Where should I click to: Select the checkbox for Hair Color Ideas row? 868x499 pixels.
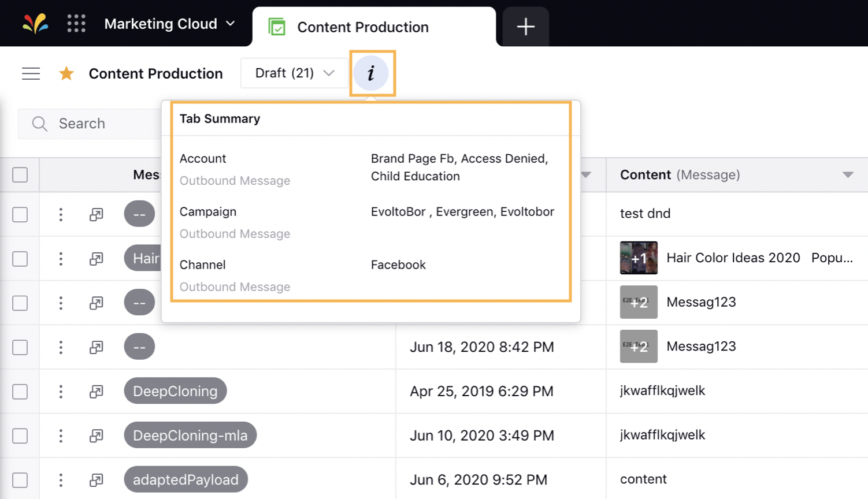[x=20, y=259]
